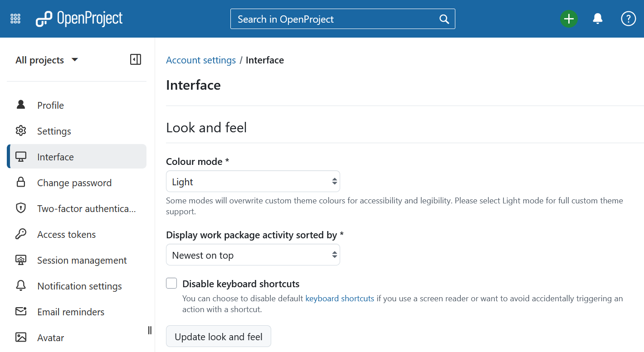Select Interface in the sidebar
This screenshot has height=352, width=644.
click(77, 157)
